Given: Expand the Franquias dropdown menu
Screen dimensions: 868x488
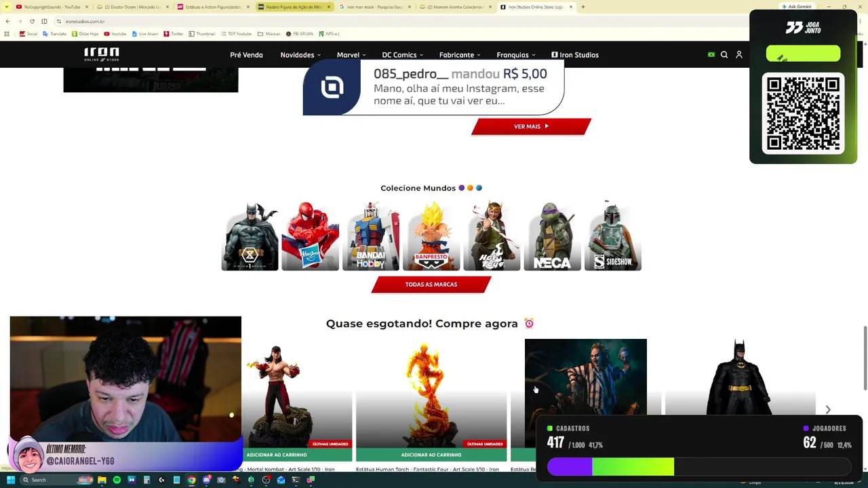Looking at the screenshot, I should coord(516,55).
